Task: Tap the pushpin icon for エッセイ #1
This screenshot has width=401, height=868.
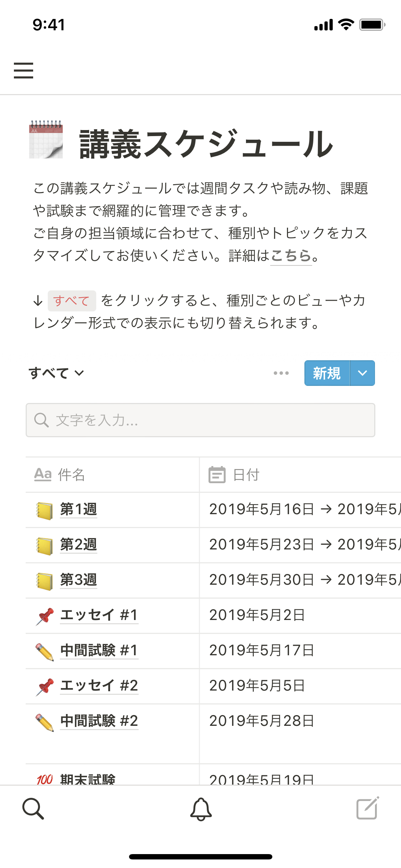Action: click(45, 616)
